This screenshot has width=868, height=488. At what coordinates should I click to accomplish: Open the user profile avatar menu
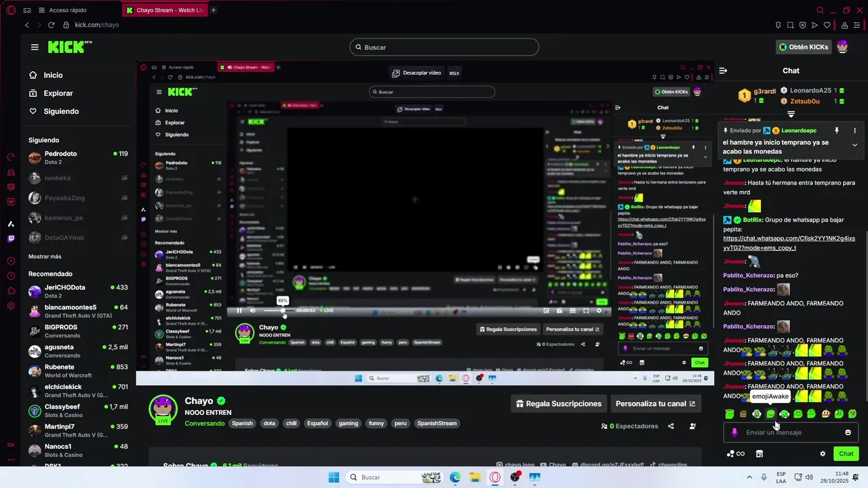pyautogui.click(x=842, y=47)
